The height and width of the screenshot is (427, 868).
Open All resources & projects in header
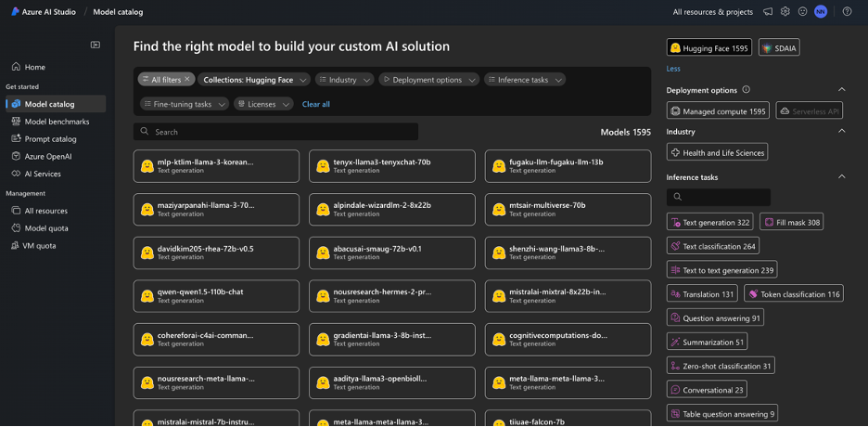713,12
